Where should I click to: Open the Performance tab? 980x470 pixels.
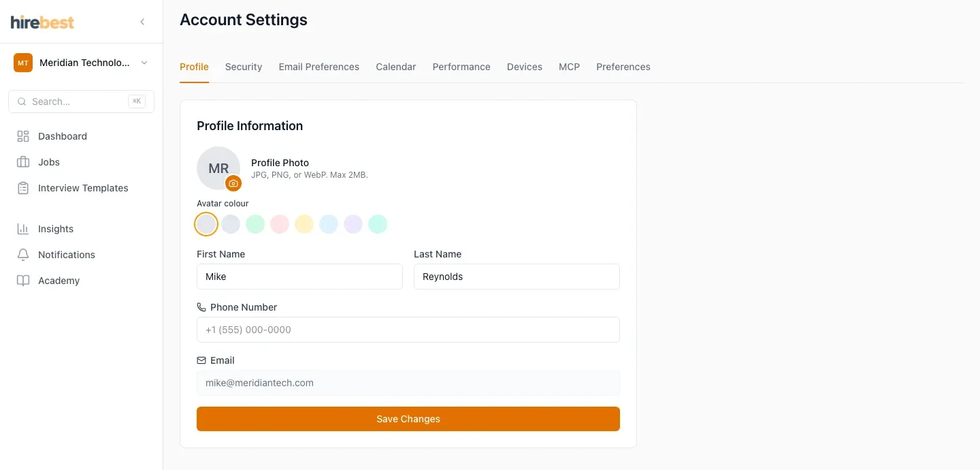[x=461, y=67]
